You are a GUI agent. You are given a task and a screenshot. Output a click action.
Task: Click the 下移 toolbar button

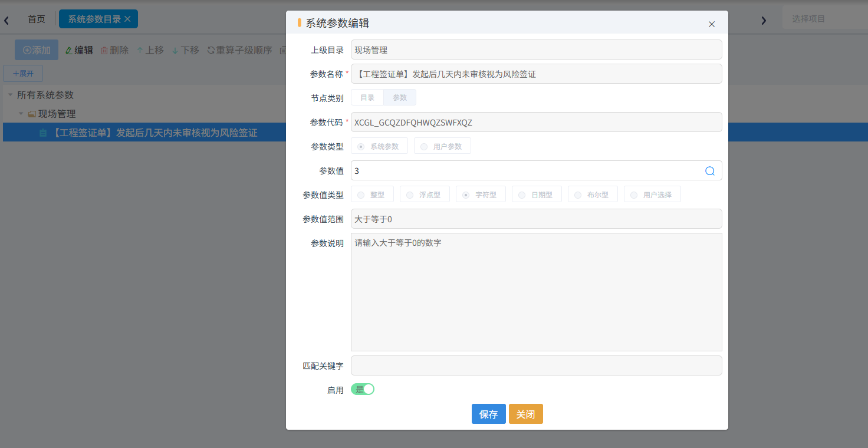click(x=186, y=50)
